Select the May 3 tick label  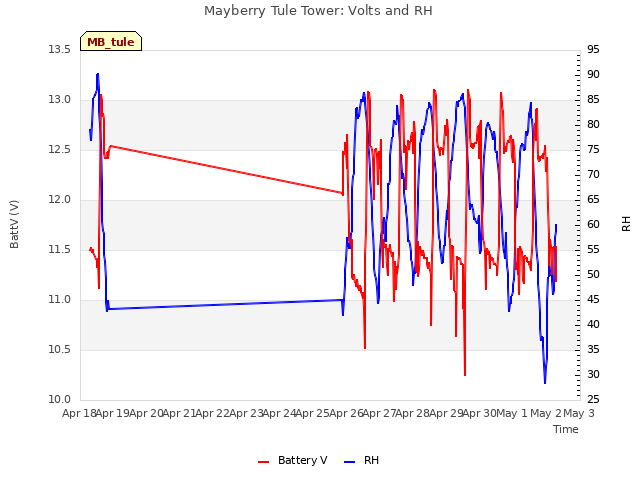(579, 413)
